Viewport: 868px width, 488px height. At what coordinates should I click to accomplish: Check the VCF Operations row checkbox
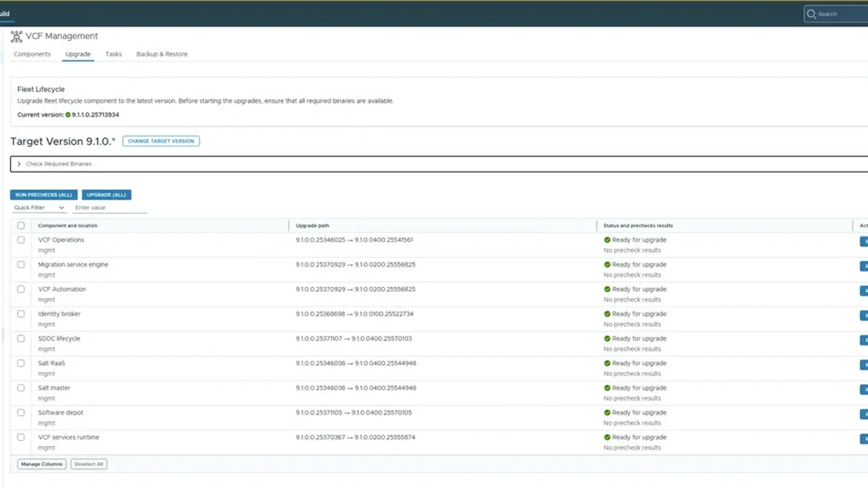21,240
